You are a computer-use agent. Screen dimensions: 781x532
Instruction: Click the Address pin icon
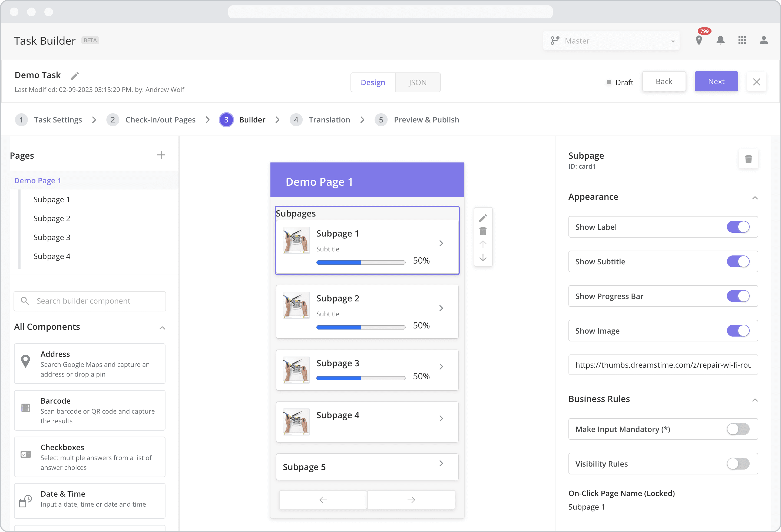(25, 361)
